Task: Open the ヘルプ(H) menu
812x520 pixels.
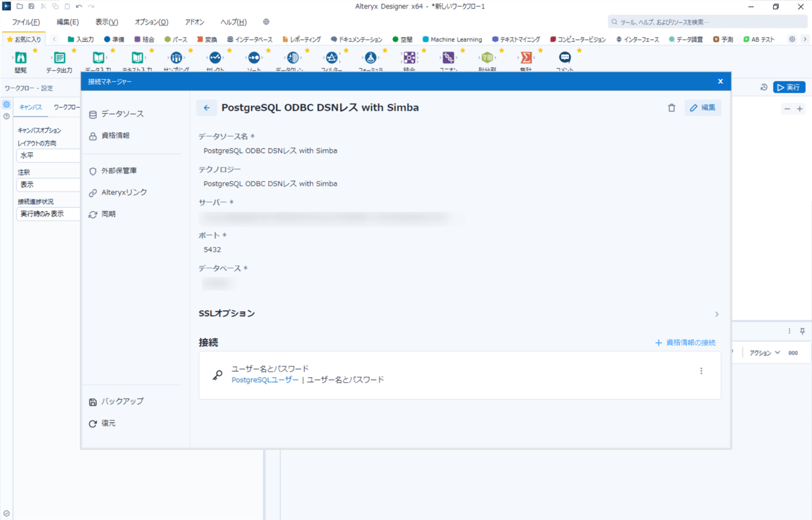Action: pyautogui.click(x=233, y=22)
